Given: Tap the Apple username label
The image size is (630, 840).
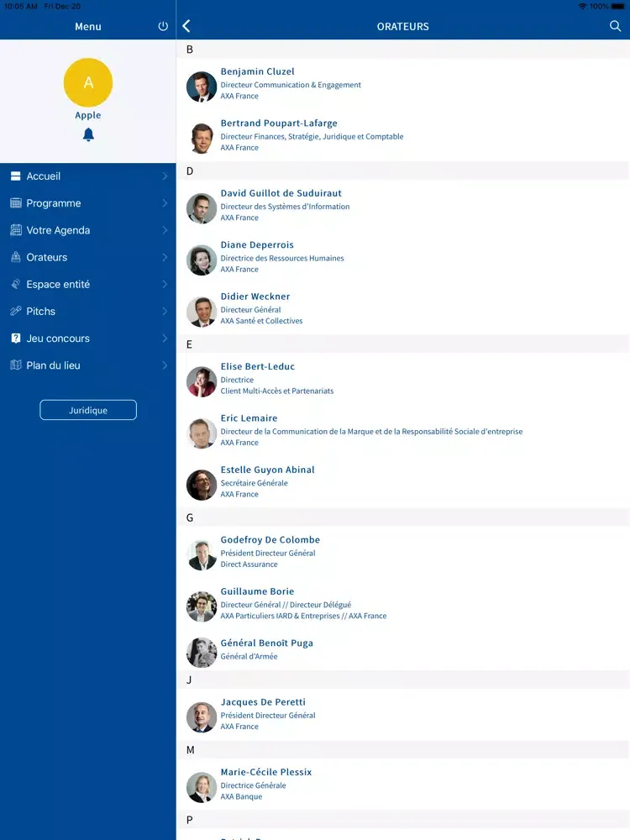Looking at the screenshot, I should click(x=88, y=115).
